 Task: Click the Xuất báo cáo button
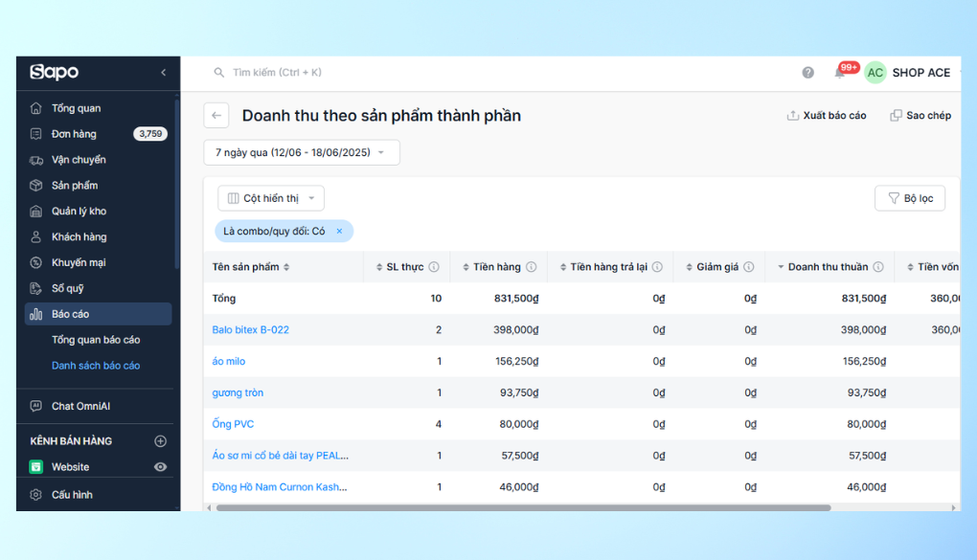click(827, 115)
